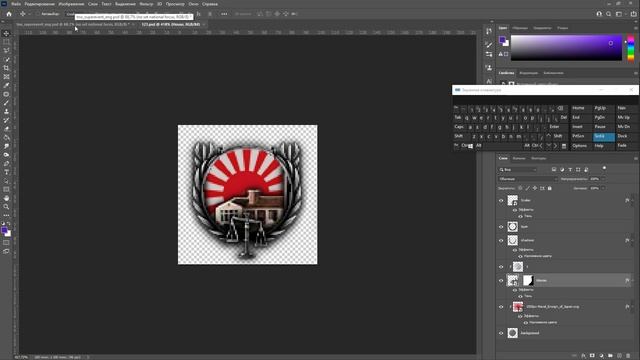The height and width of the screenshot is (360, 640).
Task: Click the lock position icon
Action: coord(535,188)
